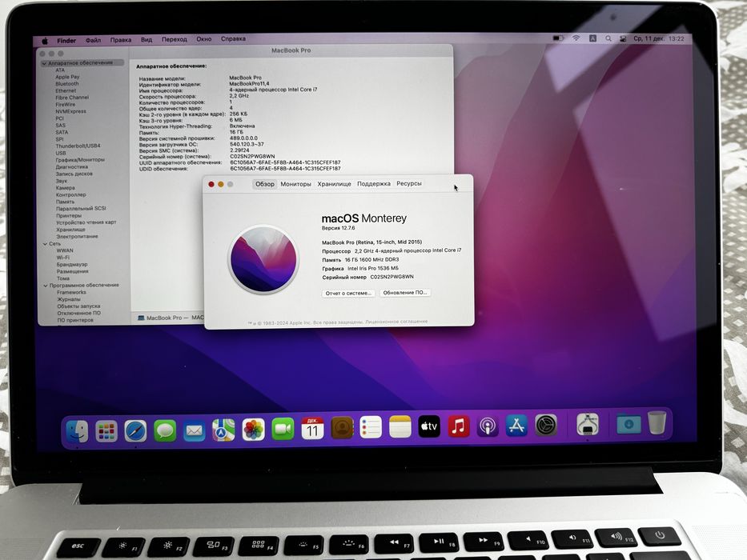Open Podcasts app in the Dock

coord(488,426)
